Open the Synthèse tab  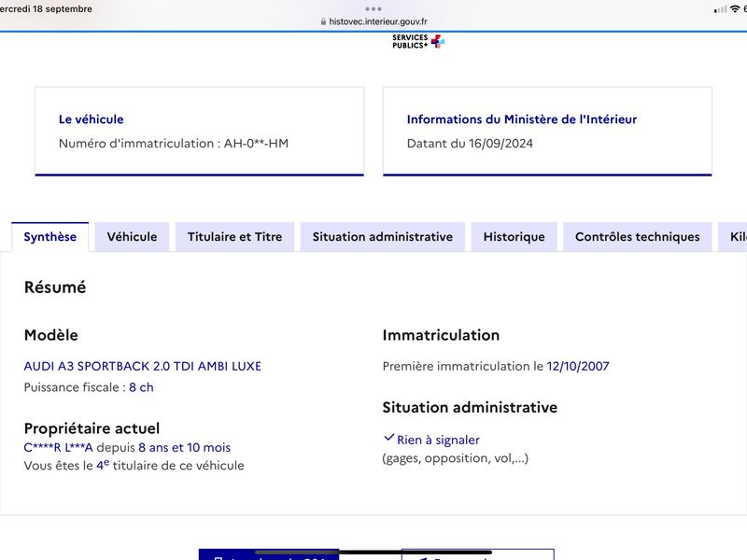pos(50,237)
